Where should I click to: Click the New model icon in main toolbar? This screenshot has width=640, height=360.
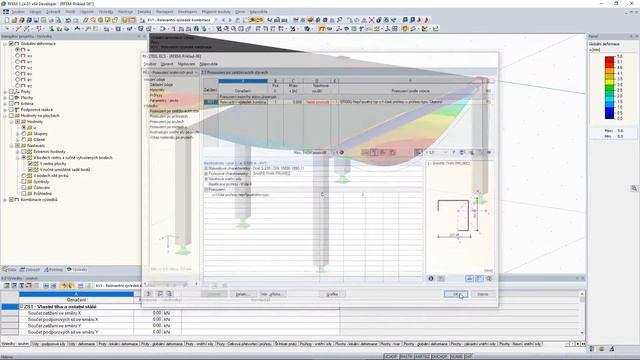[7, 20]
